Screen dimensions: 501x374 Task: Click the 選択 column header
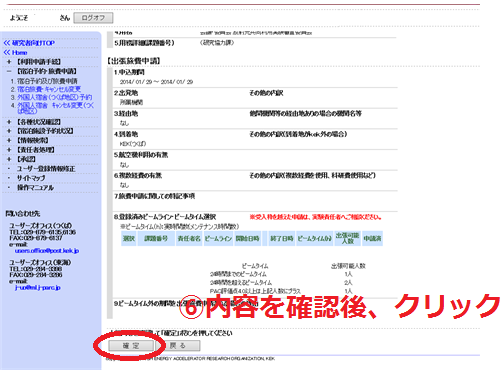click(129, 239)
